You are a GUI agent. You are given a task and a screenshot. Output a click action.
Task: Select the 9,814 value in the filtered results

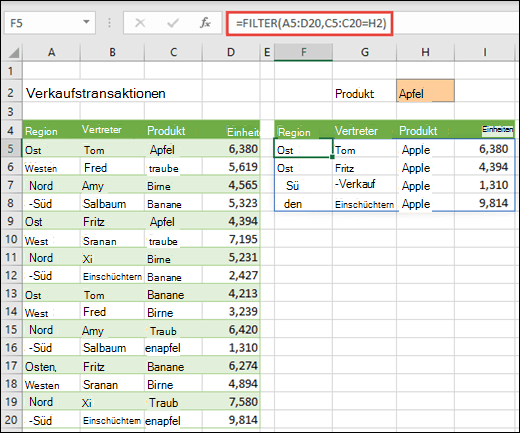(493, 203)
